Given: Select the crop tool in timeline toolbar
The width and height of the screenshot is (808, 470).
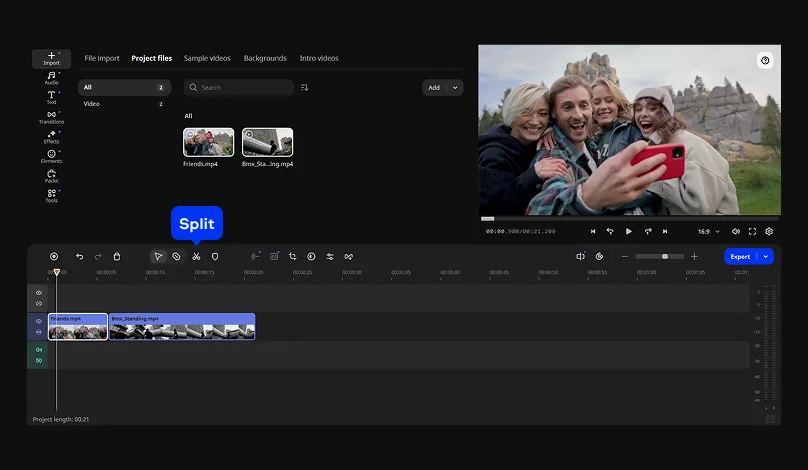Looking at the screenshot, I should pos(292,257).
